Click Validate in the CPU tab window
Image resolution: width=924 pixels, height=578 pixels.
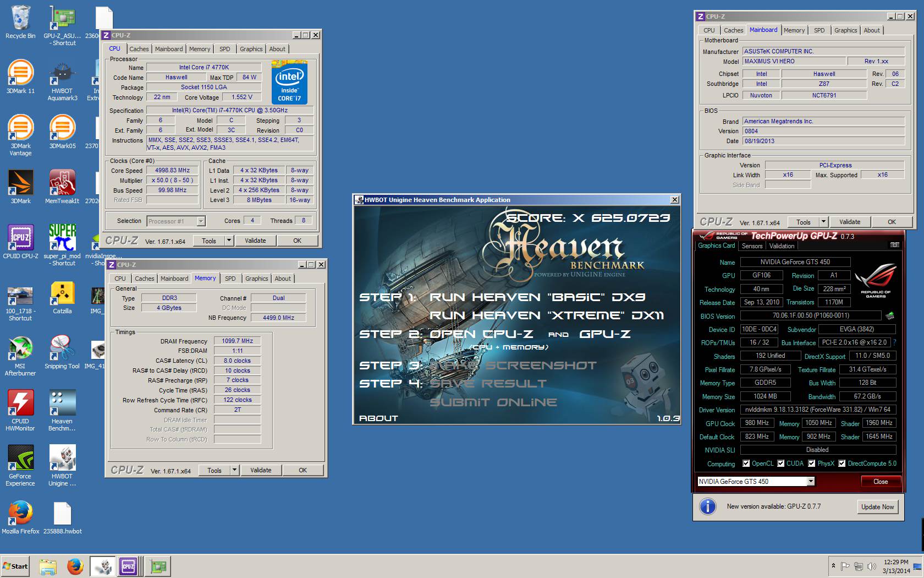tap(255, 241)
